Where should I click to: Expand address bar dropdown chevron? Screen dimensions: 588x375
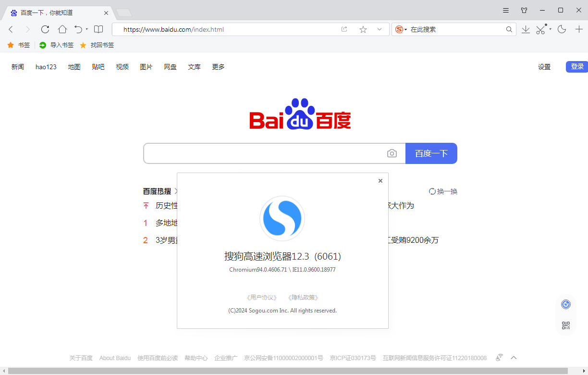pos(380,29)
